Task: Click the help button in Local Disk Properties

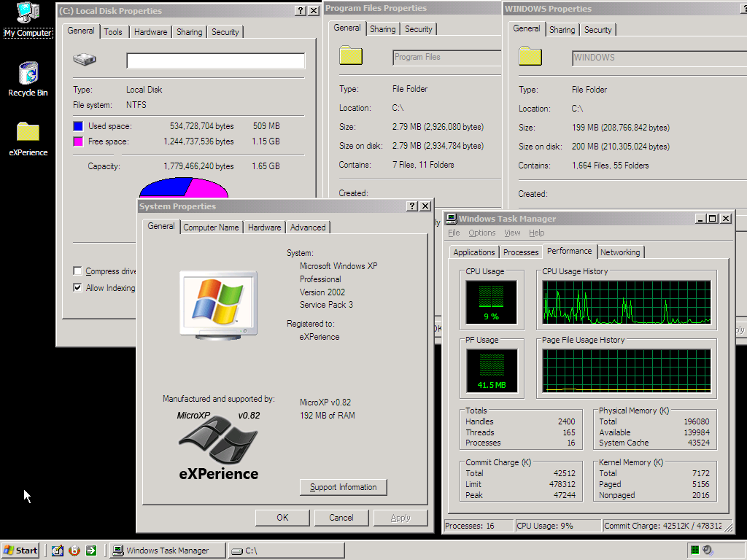Action: click(x=301, y=11)
